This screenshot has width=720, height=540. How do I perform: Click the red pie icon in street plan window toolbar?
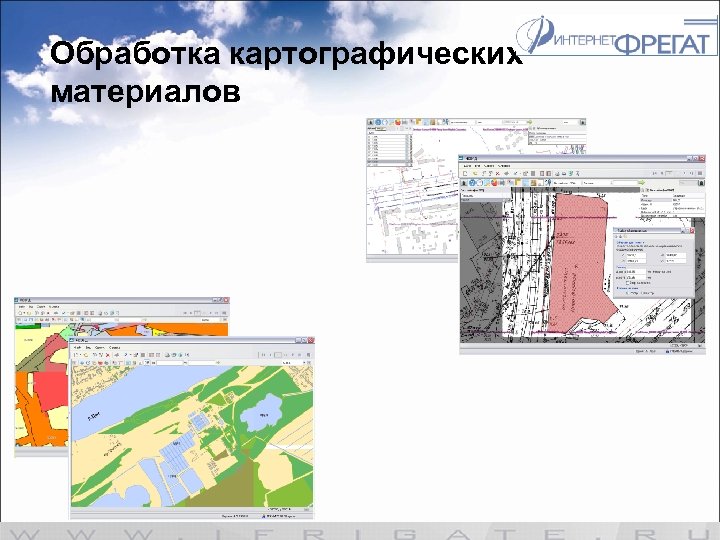(x=398, y=123)
